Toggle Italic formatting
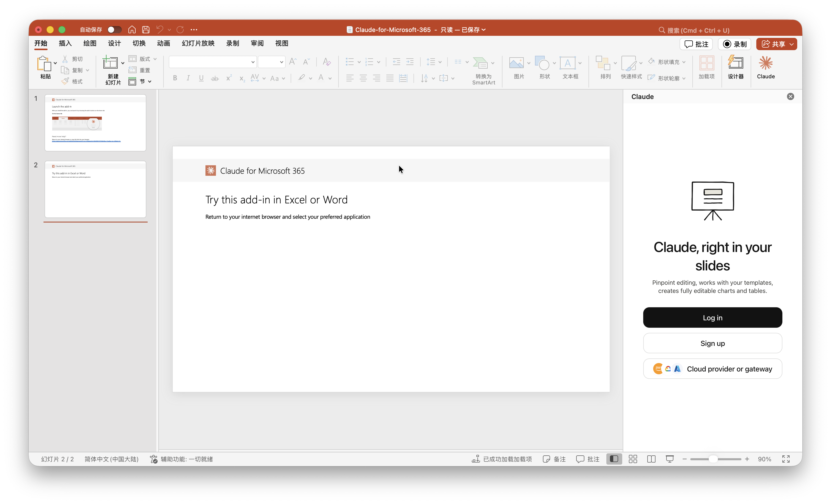Viewport: 831px width, 504px height. (188, 78)
